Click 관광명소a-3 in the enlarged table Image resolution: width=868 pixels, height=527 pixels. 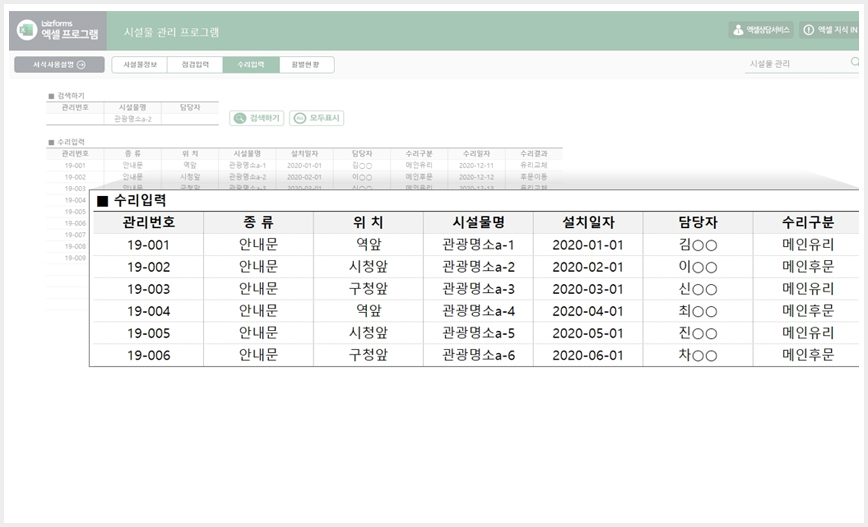[x=478, y=289]
